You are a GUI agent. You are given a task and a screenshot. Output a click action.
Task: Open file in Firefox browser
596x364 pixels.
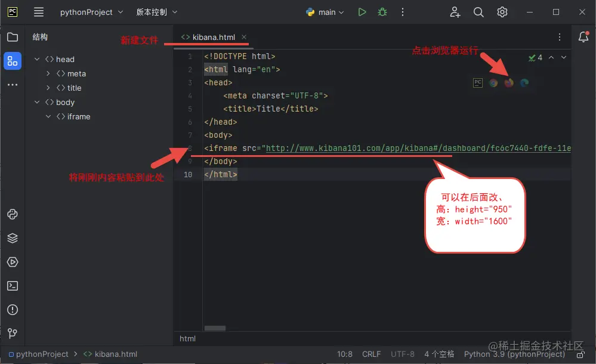(x=509, y=82)
